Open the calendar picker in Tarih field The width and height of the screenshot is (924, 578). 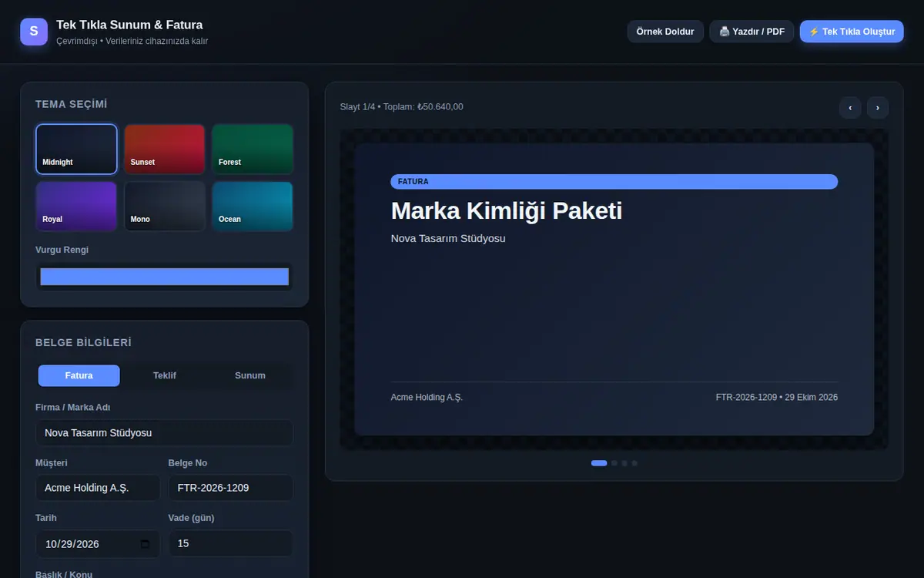146,544
